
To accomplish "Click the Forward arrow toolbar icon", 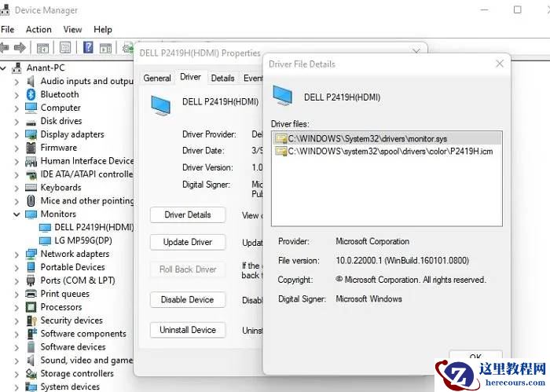I will pos(20,47).
